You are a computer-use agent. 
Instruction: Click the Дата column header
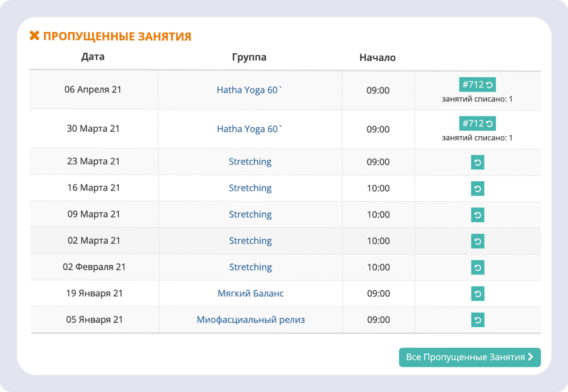click(x=93, y=57)
